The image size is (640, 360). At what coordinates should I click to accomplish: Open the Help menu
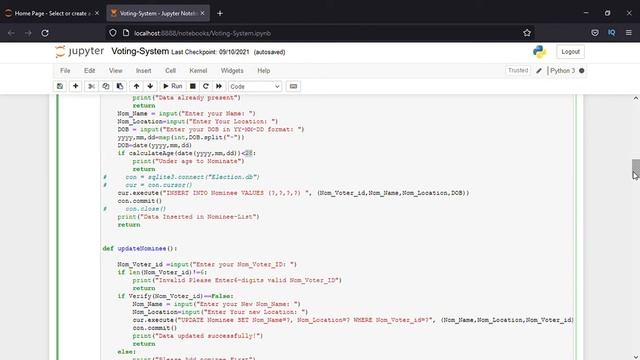(x=264, y=71)
